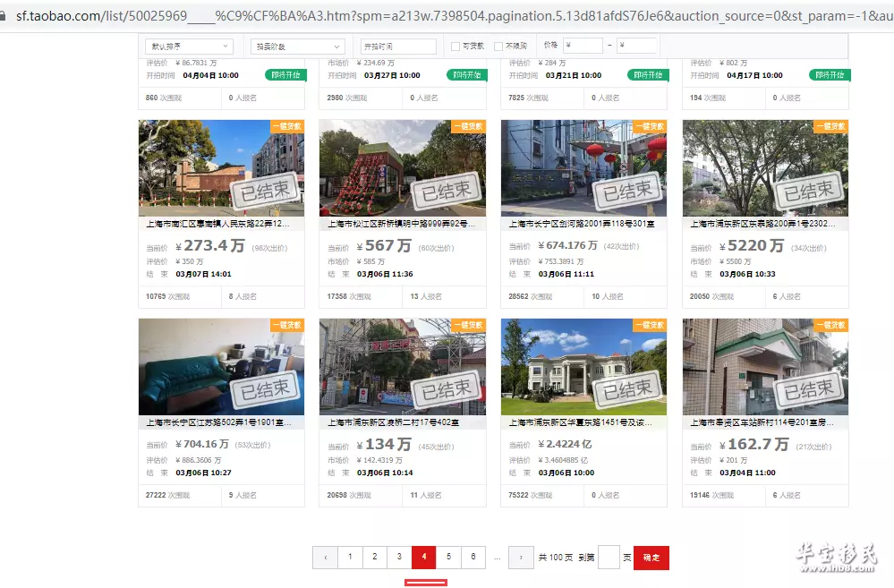Click 一键贷款 badge on 674.176万 listing
Screen dimensions: 894x588
pos(650,126)
